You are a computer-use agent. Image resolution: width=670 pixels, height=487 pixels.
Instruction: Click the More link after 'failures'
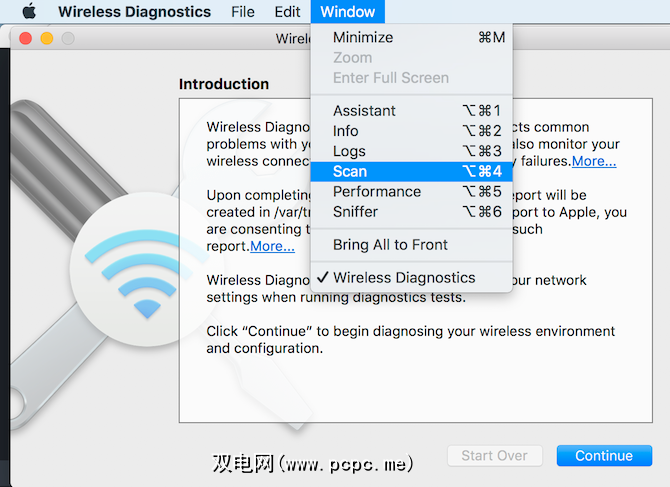tap(594, 161)
